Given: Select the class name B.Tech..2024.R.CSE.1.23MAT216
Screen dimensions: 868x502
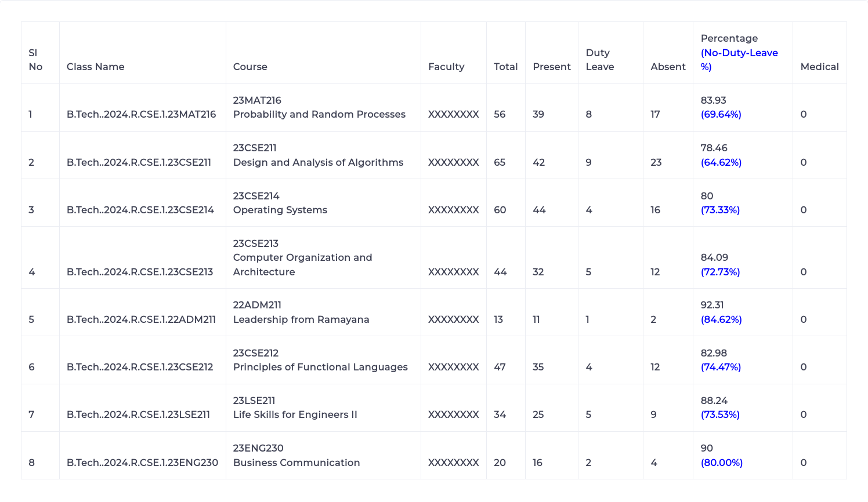Looking at the screenshot, I should (142, 114).
